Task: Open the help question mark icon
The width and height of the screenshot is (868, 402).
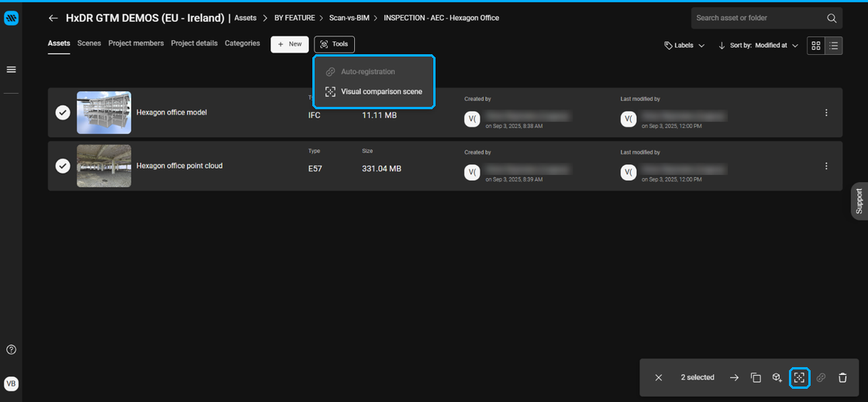Action: [x=11, y=349]
